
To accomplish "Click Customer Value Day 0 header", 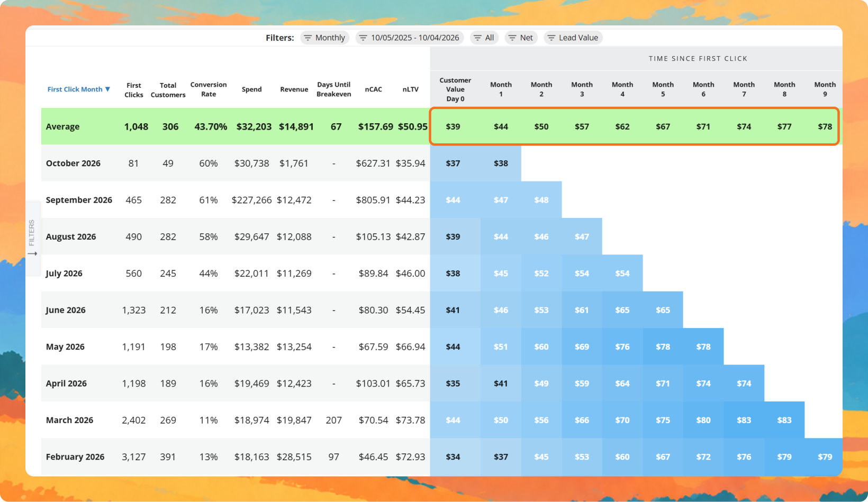I will click(455, 89).
